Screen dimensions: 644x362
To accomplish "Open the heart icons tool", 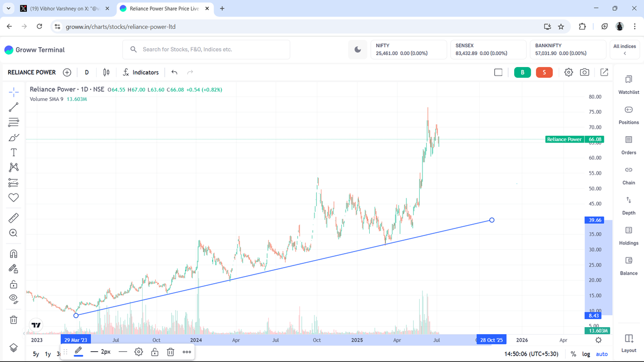I will coord(14,198).
